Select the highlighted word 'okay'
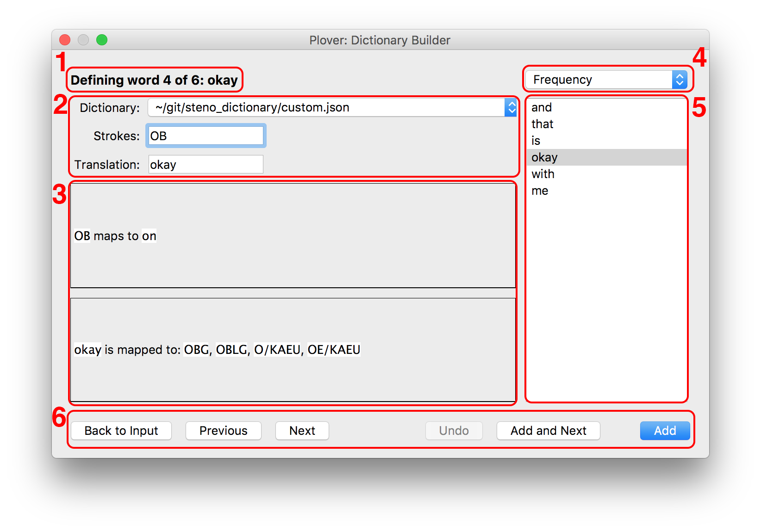 click(544, 157)
